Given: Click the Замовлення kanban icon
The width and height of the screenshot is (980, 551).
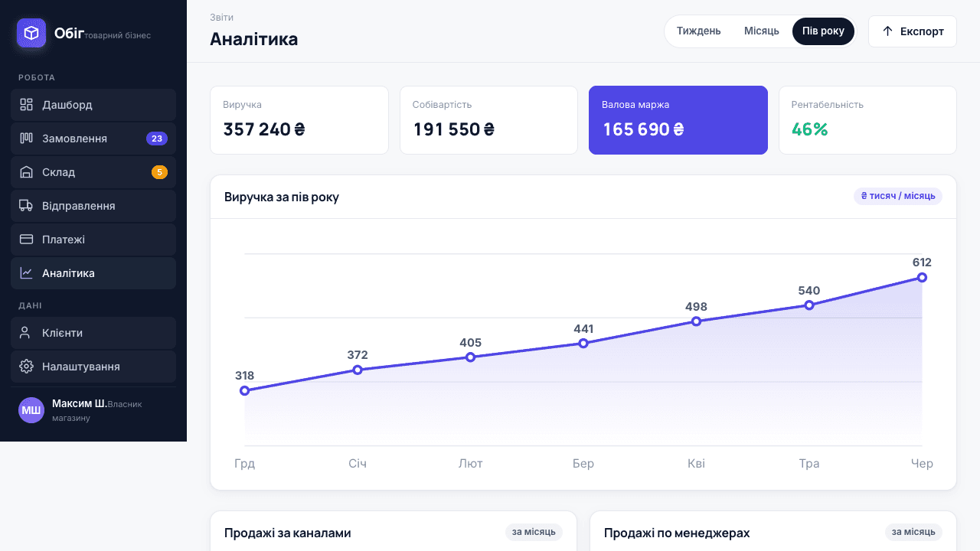Looking at the screenshot, I should [x=26, y=139].
